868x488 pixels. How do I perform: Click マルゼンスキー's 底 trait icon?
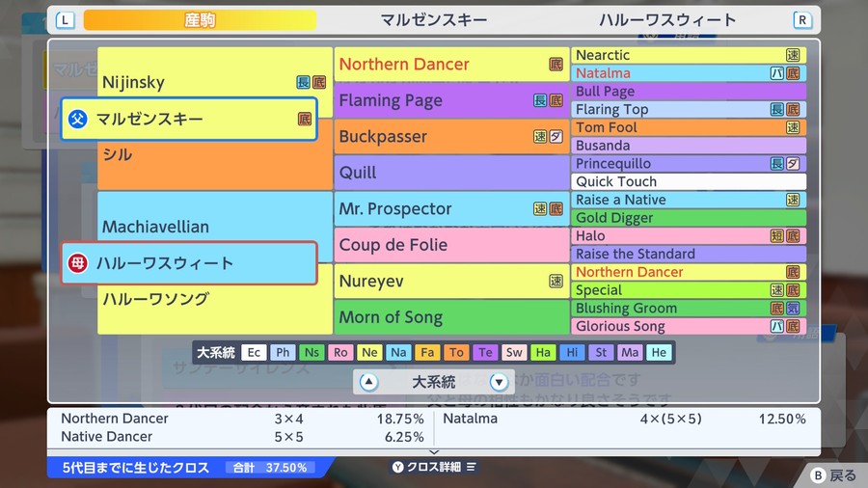click(x=305, y=119)
